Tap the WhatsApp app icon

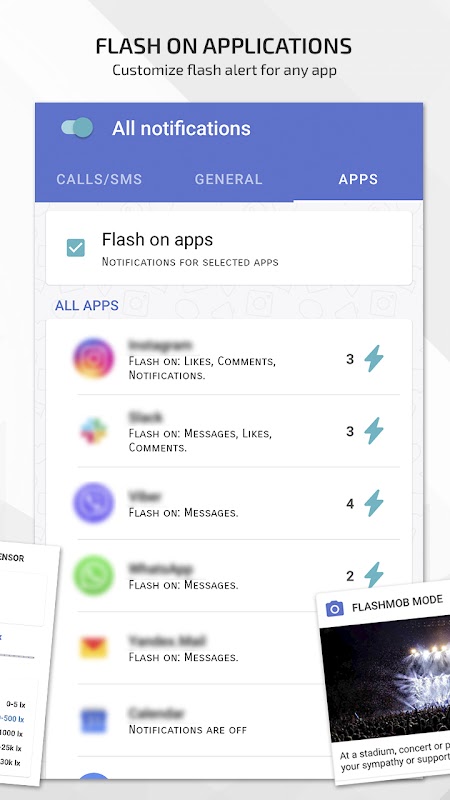click(x=94, y=576)
